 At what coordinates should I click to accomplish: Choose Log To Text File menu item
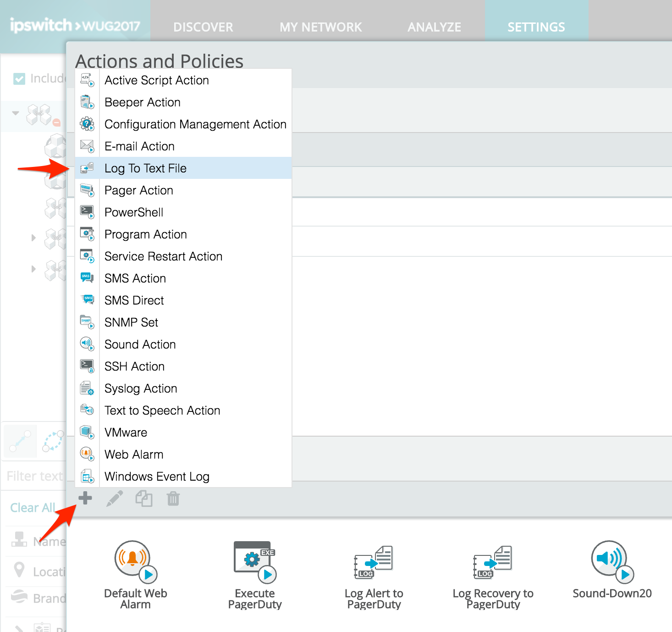click(145, 168)
